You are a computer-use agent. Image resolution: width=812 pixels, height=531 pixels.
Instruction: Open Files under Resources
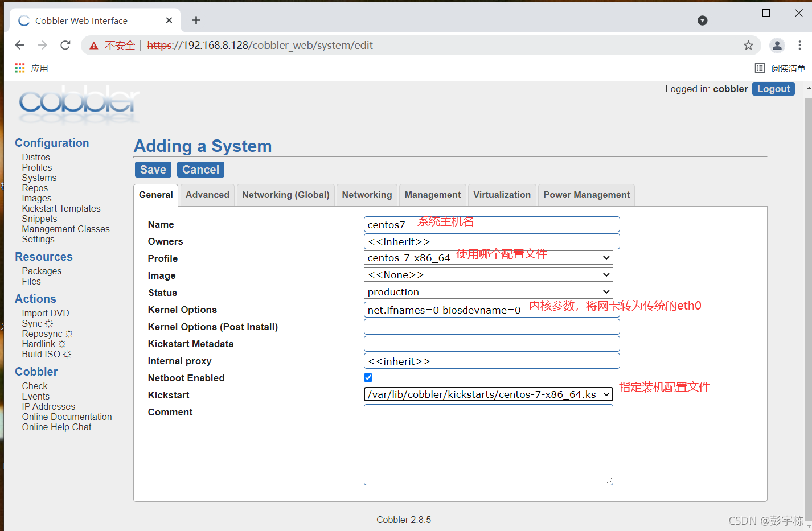(x=31, y=281)
